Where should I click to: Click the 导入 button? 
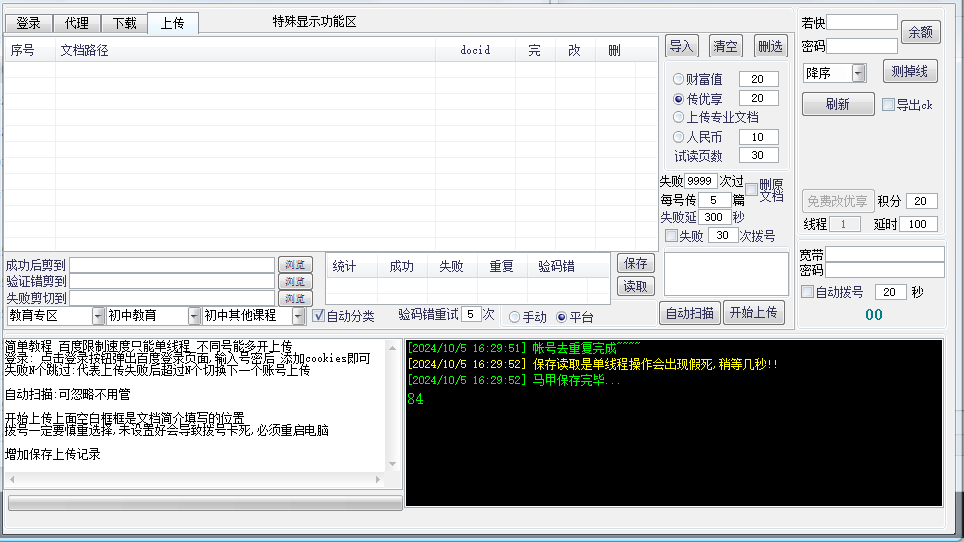[x=681, y=46]
